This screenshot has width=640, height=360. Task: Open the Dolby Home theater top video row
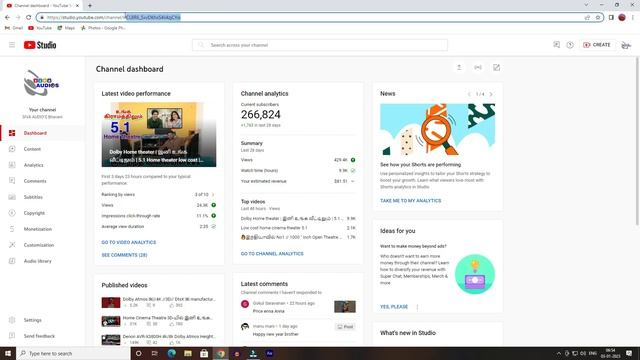tap(298, 219)
